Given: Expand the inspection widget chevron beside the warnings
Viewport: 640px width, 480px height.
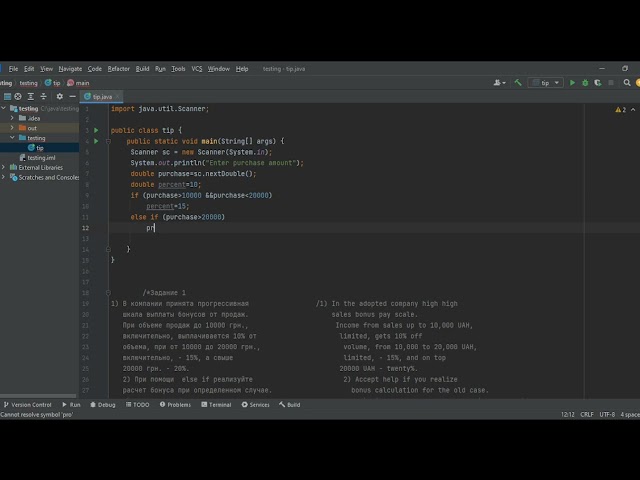Looking at the screenshot, I should pos(633,109).
